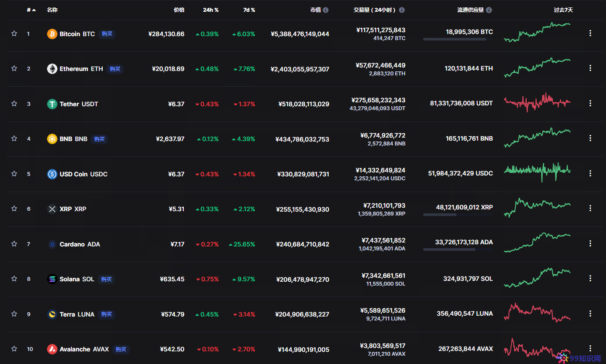
Task: Open the info icon beside 流通供应量
Action: coord(489,10)
